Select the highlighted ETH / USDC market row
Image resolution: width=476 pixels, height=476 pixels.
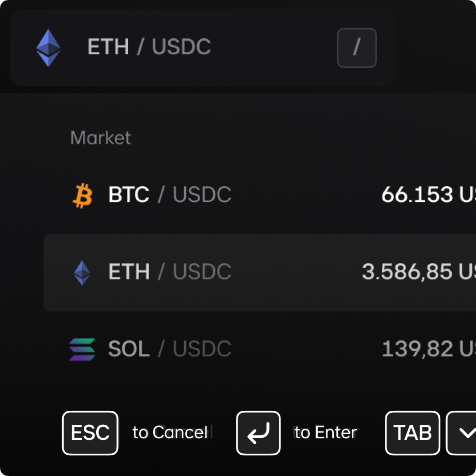click(260, 273)
